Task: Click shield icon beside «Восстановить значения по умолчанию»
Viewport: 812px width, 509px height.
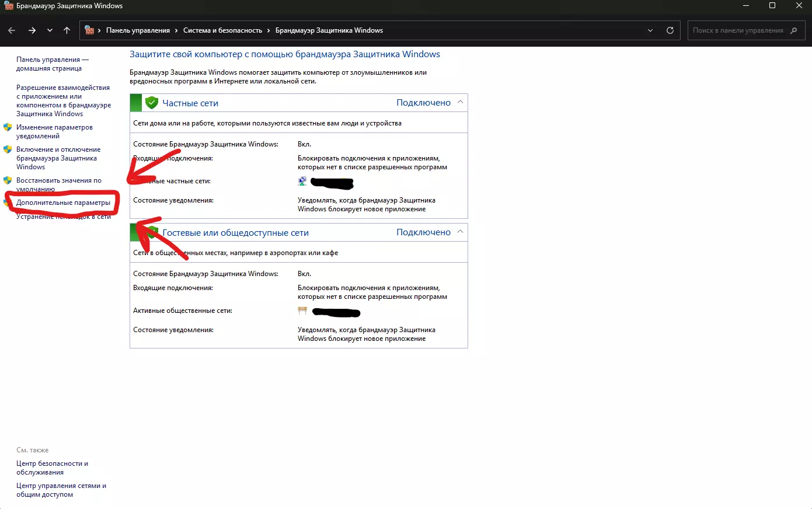Action: (x=8, y=180)
